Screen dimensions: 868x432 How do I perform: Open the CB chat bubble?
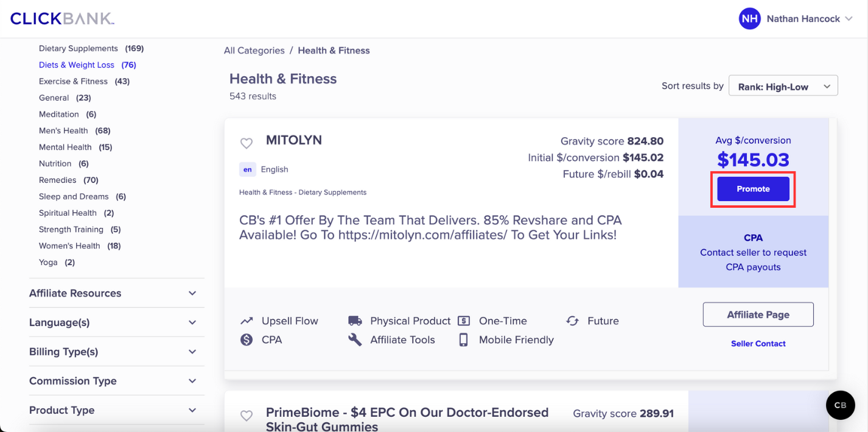(x=841, y=405)
